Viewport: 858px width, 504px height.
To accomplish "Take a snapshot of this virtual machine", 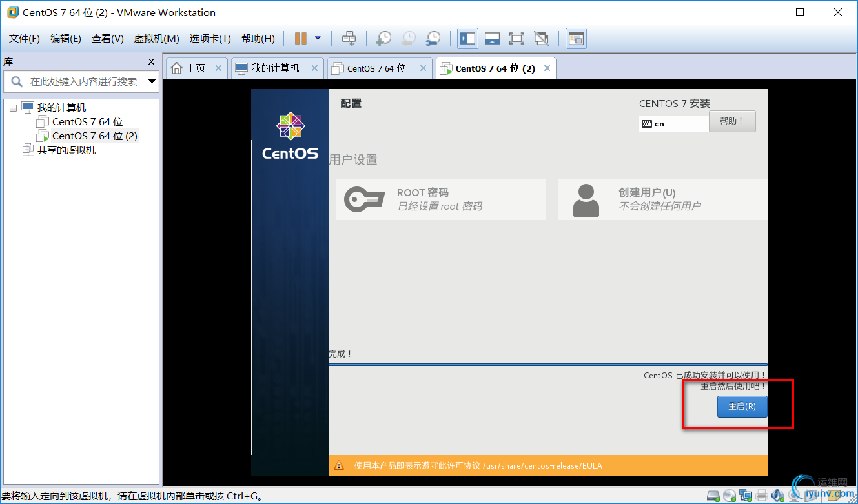I will pos(383,39).
